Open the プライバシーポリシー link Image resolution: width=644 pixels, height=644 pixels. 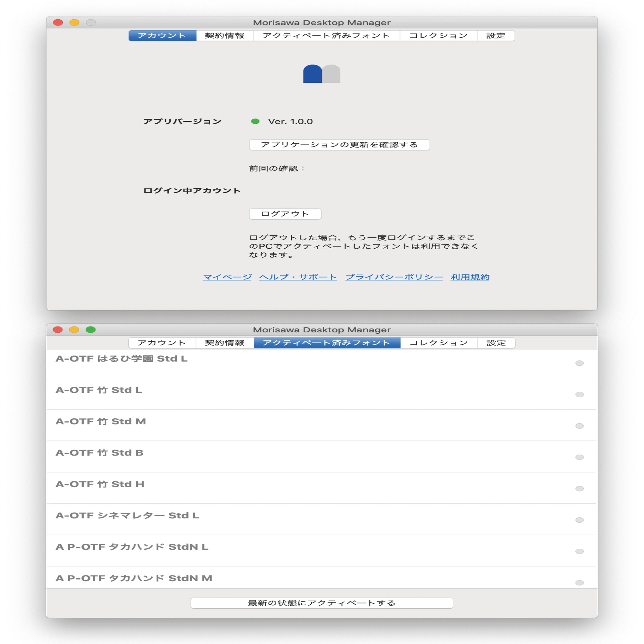394,277
